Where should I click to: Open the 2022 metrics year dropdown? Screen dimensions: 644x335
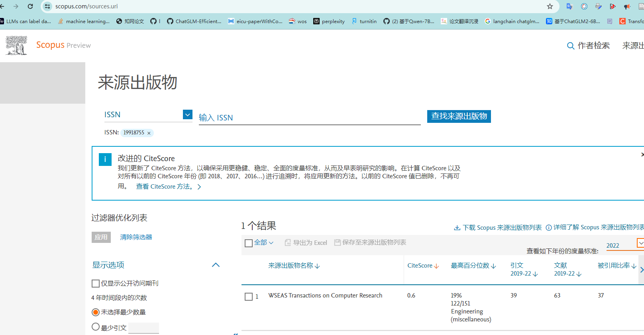coord(640,242)
